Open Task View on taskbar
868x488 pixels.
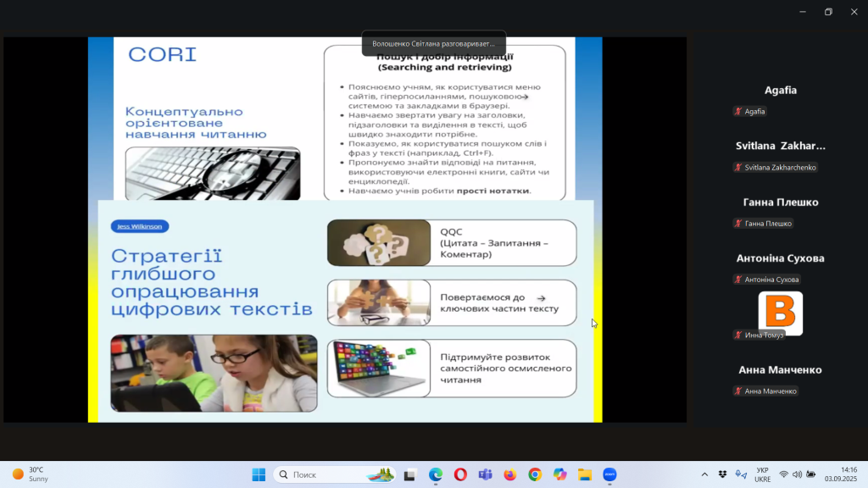click(x=410, y=474)
